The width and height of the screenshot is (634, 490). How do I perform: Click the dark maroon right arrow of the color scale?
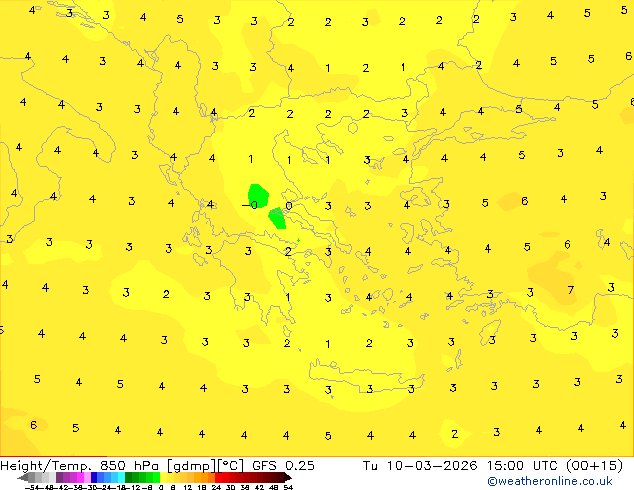[x=288, y=477]
